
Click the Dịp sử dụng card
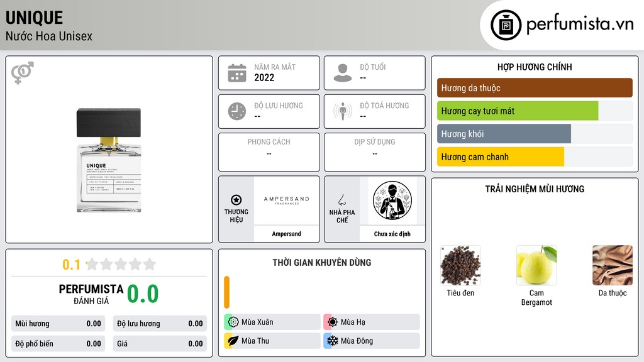375,152
